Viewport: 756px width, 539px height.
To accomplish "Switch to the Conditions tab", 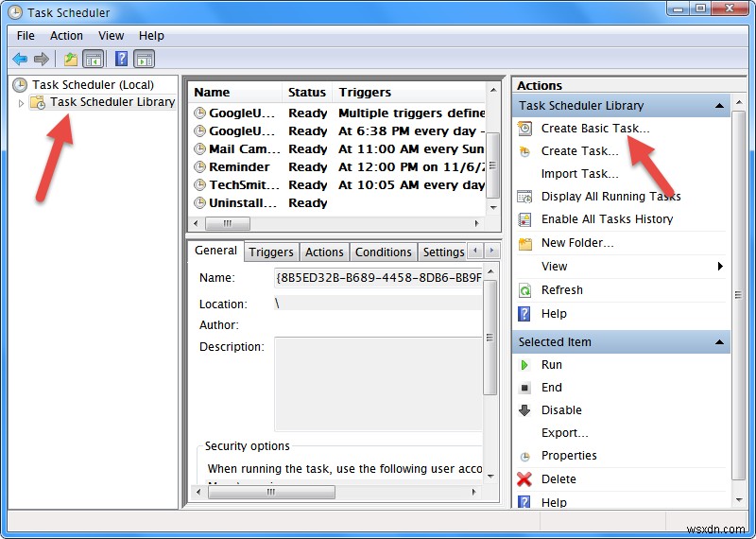I will pos(384,252).
